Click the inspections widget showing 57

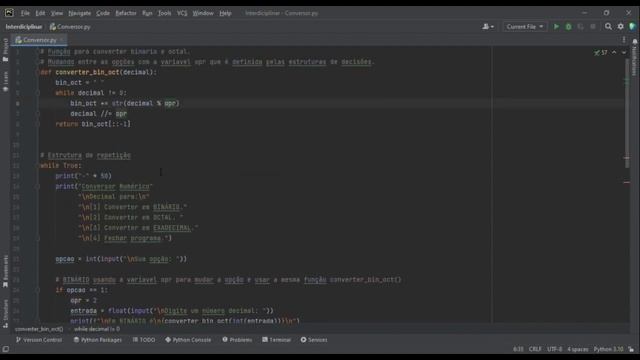tap(601, 52)
